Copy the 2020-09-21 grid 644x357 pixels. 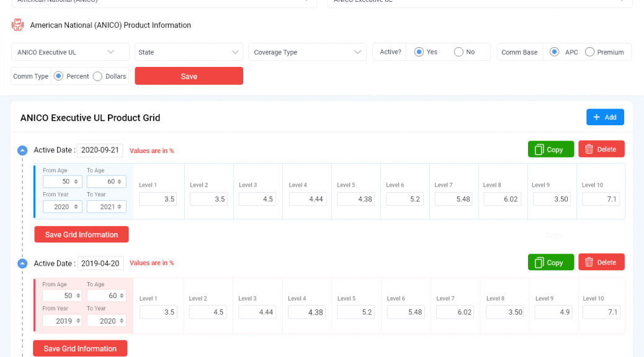click(x=551, y=149)
